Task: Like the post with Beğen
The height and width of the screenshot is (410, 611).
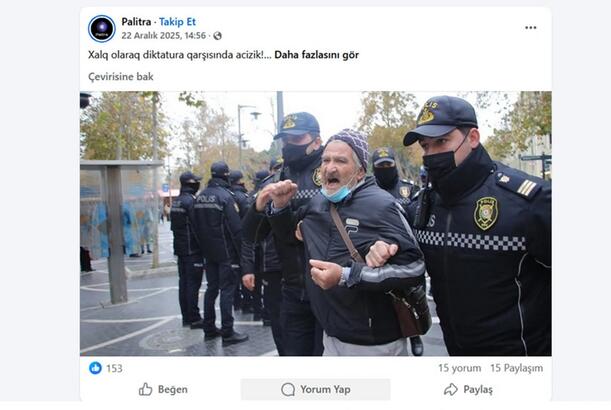Action: tap(163, 389)
